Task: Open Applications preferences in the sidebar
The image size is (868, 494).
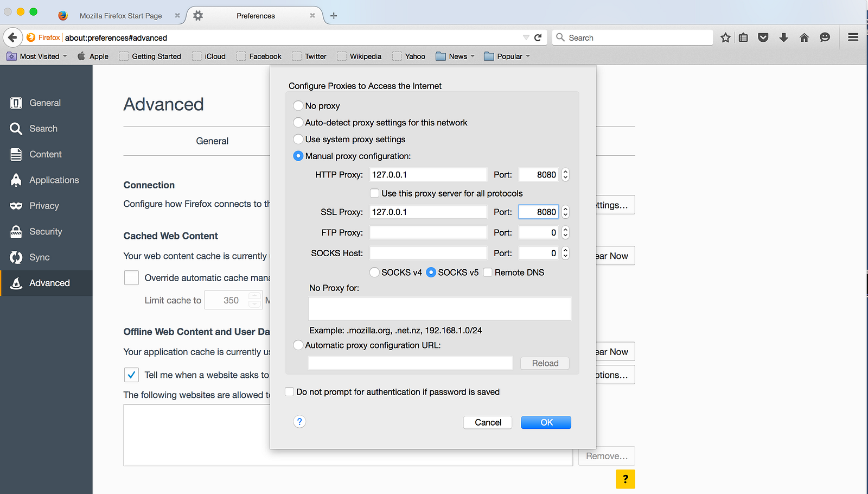Action: coord(46,180)
